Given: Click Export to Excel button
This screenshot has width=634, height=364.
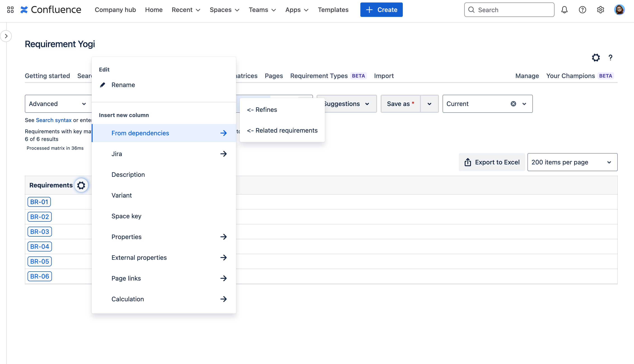Looking at the screenshot, I should 492,162.
